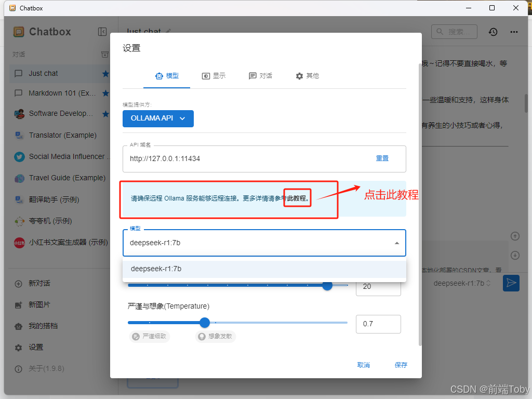Click the jump-to-top arrow icon

(515, 236)
